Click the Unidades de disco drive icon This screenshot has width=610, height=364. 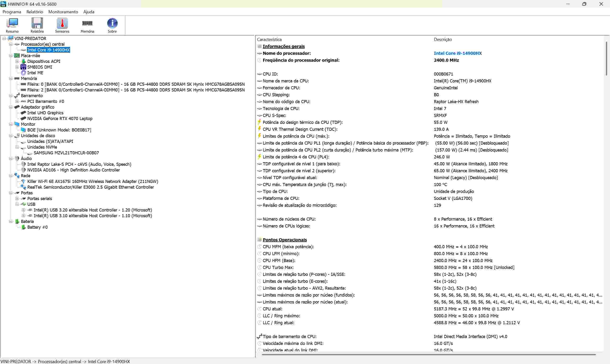click(x=17, y=136)
